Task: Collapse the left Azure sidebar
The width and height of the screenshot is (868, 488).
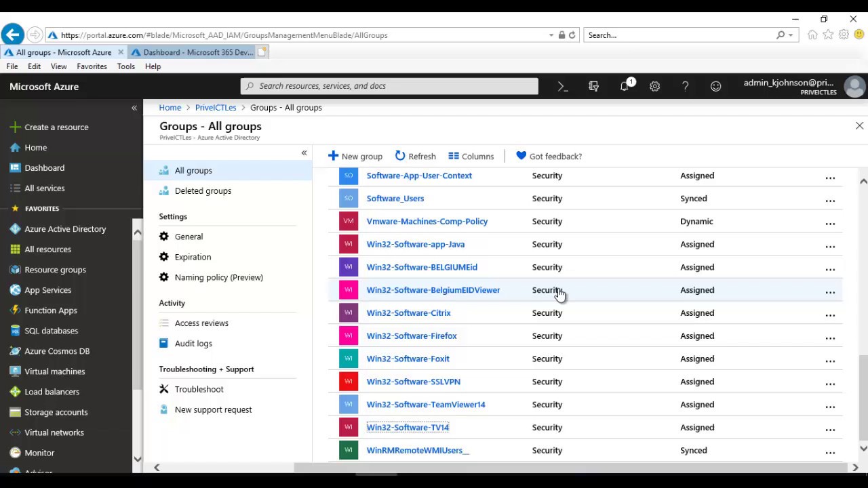Action: tap(134, 108)
